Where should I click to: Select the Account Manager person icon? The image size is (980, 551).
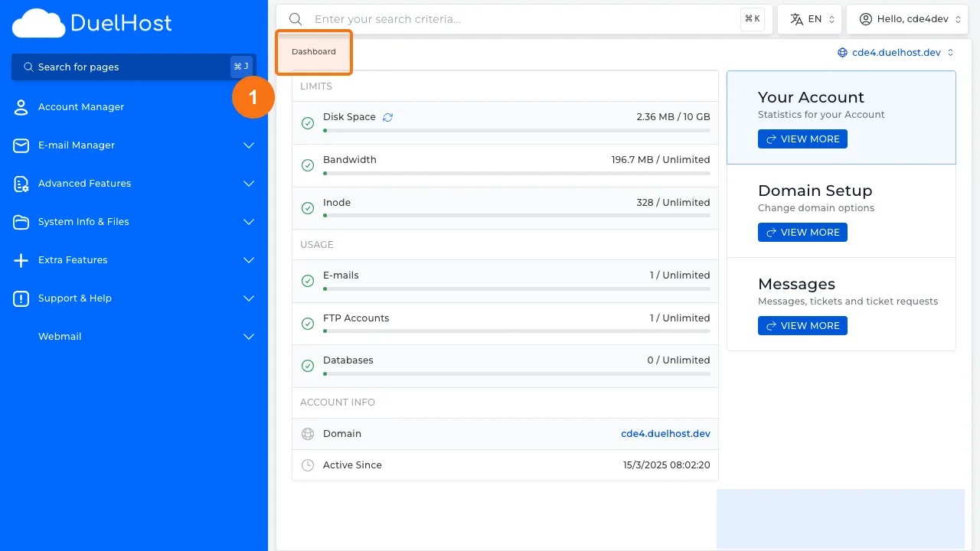21,106
